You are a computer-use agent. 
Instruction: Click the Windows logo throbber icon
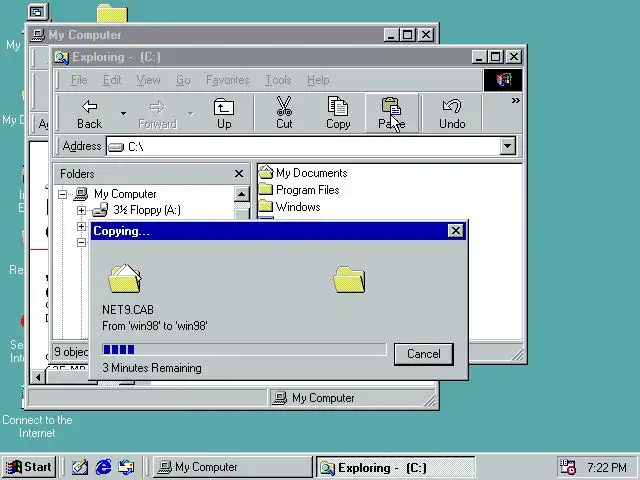(x=503, y=80)
